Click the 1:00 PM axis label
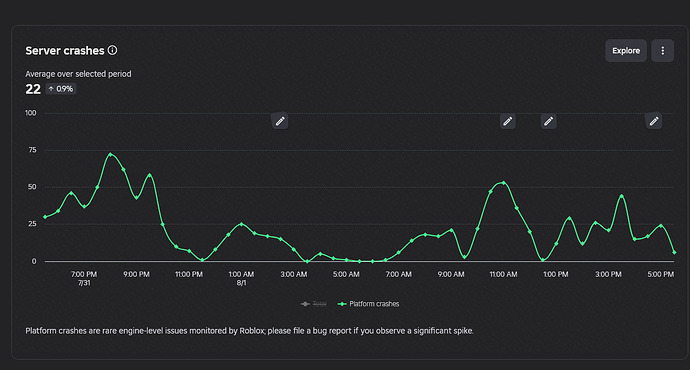 tap(555, 275)
